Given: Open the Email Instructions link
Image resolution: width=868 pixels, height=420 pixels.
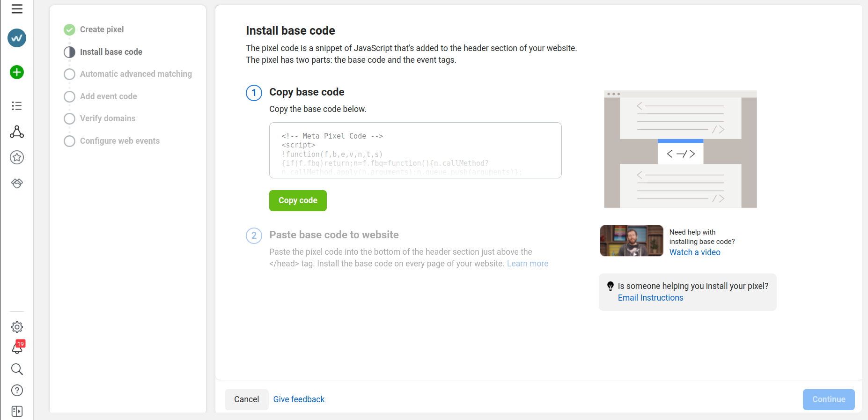Looking at the screenshot, I should tap(650, 298).
